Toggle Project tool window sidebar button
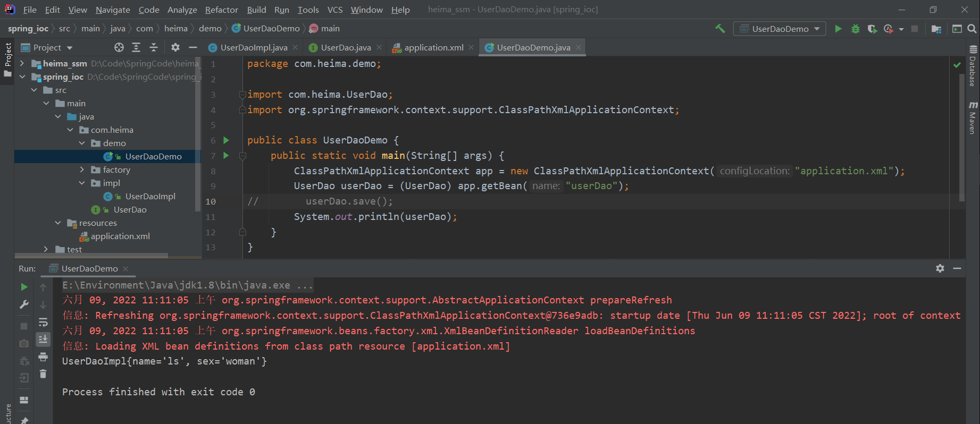The image size is (980, 424). pos(7,60)
